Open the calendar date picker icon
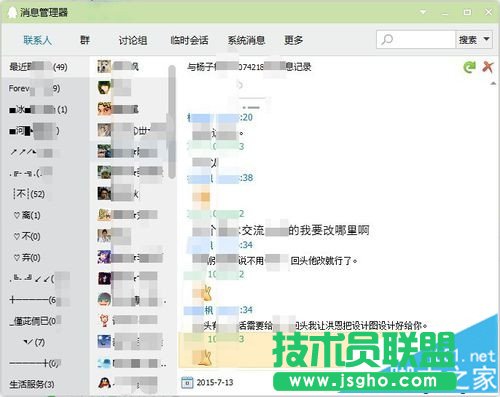Image resolution: width=500 pixels, height=397 pixels. click(187, 382)
